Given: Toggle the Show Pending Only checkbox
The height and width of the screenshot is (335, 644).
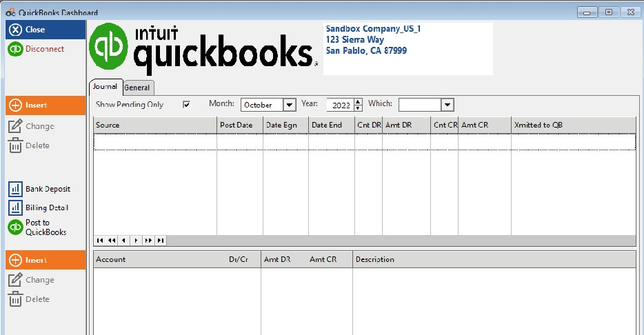Looking at the screenshot, I should (x=186, y=105).
